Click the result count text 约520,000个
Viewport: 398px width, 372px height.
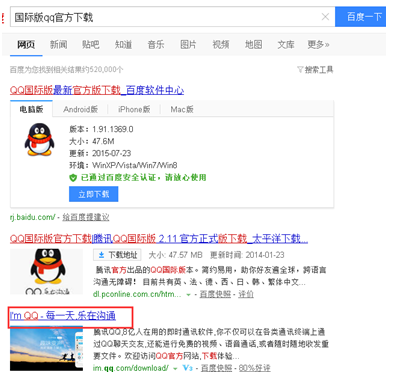pyautogui.click(x=103, y=70)
